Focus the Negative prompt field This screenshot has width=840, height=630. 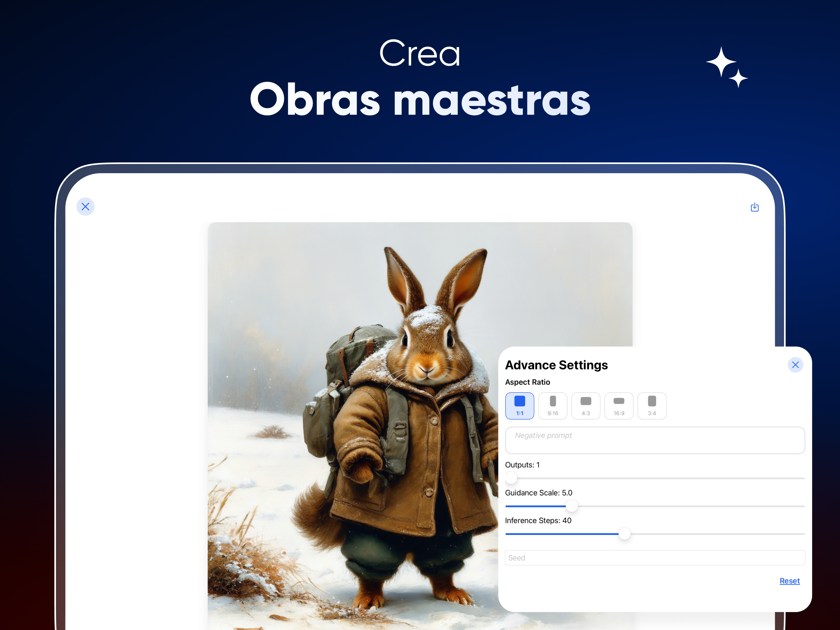(655, 440)
